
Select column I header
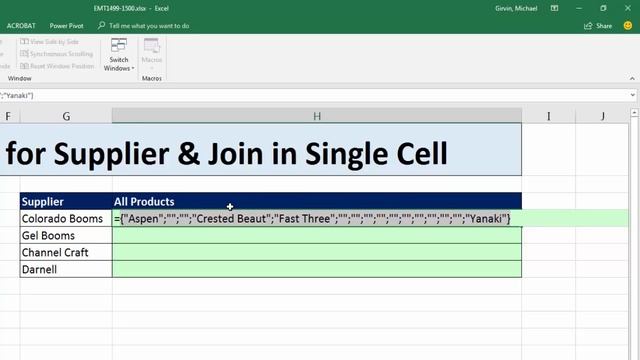tap(549, 116)
